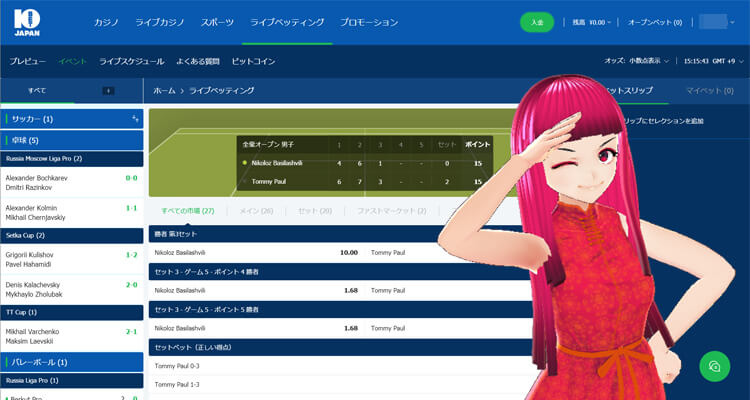The image size is (750, 400).
Task: Open the カジノ menu
Action: (106, 22)
